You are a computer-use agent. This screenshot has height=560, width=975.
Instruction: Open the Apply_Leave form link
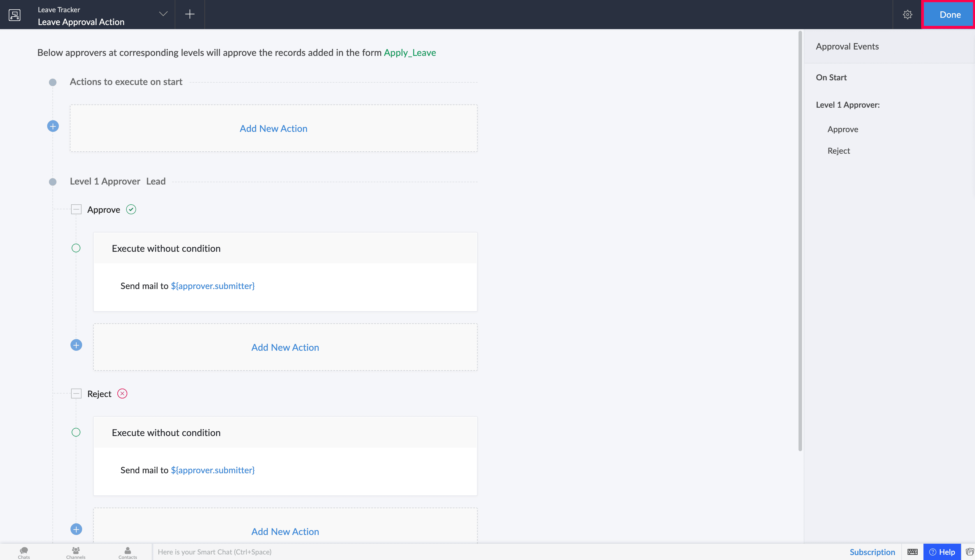(410, 52)
